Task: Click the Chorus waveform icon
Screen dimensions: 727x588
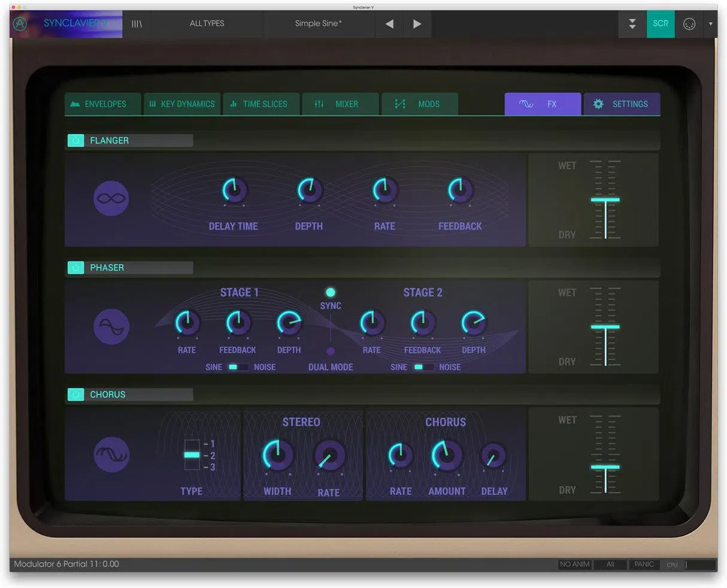Action: pos(111,454)
